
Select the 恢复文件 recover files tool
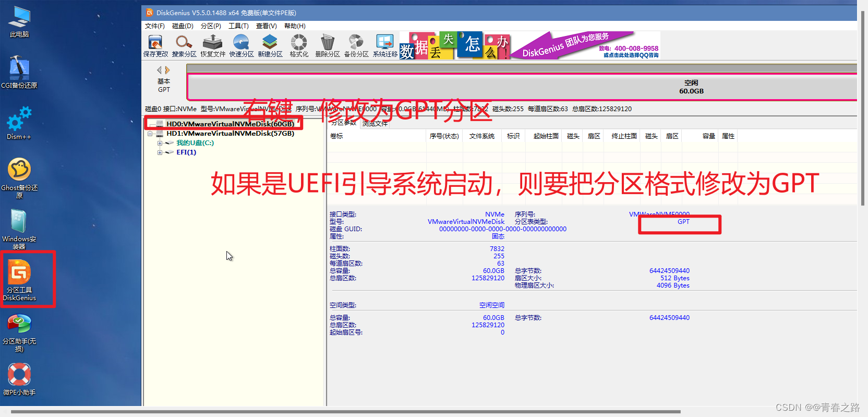point(213,45)
